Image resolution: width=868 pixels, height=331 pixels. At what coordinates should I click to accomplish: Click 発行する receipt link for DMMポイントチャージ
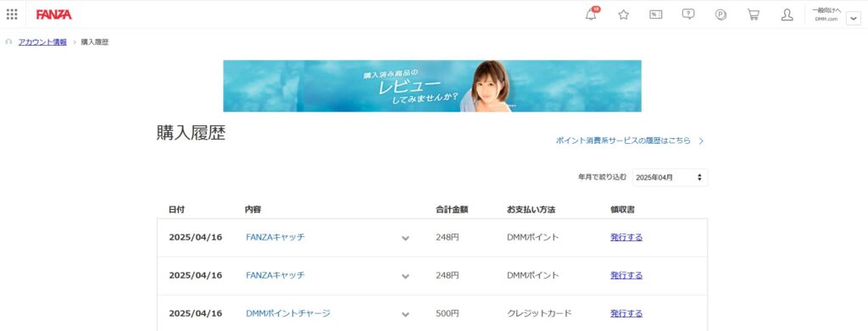pyautogui.click(x=626, y=313)
